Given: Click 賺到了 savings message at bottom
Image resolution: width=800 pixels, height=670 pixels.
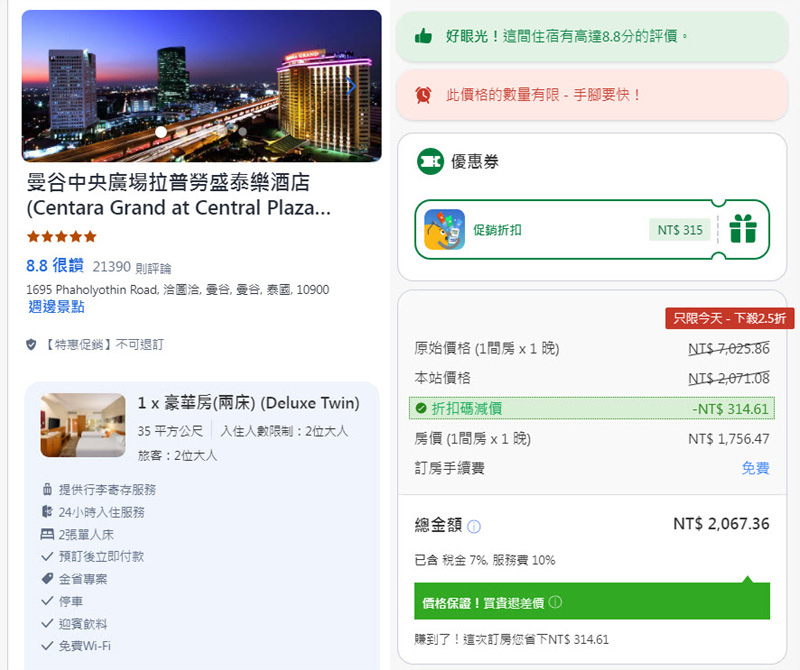Looking at the screenshot, I should (512, 639).
